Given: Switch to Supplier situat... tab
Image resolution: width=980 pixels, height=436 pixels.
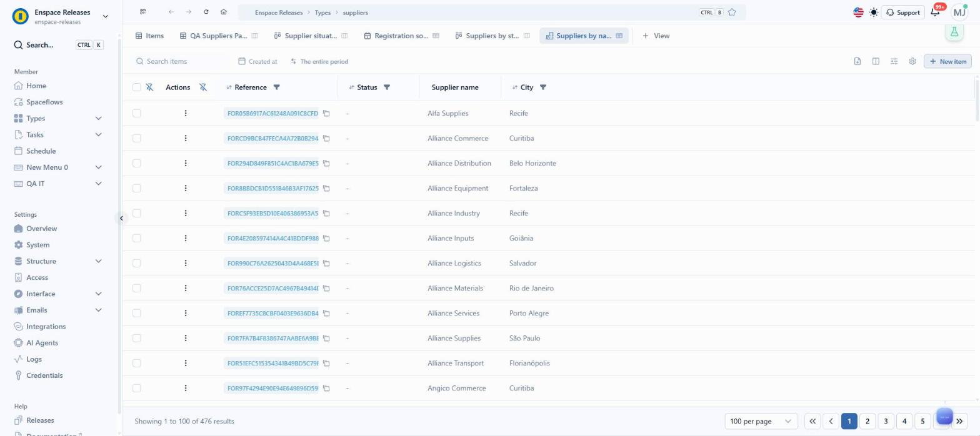Looking at the screenshot, I should [x=311, y=36].
